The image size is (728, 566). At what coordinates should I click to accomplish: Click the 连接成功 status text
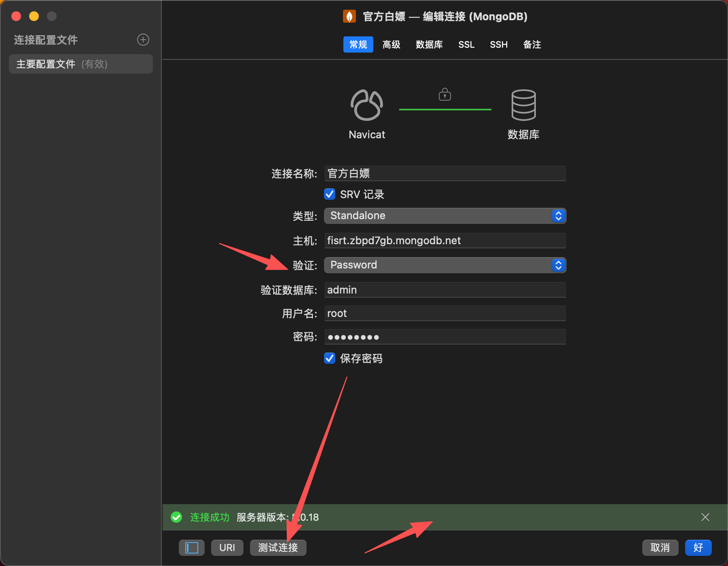pyautogui.click(x=210, y=517)
